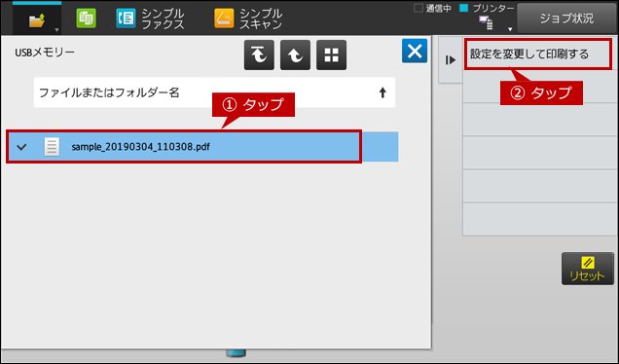This screenshot has width=619, height=364.
Task: Check the 通信中 indicator box
Action: coord(419,8)
